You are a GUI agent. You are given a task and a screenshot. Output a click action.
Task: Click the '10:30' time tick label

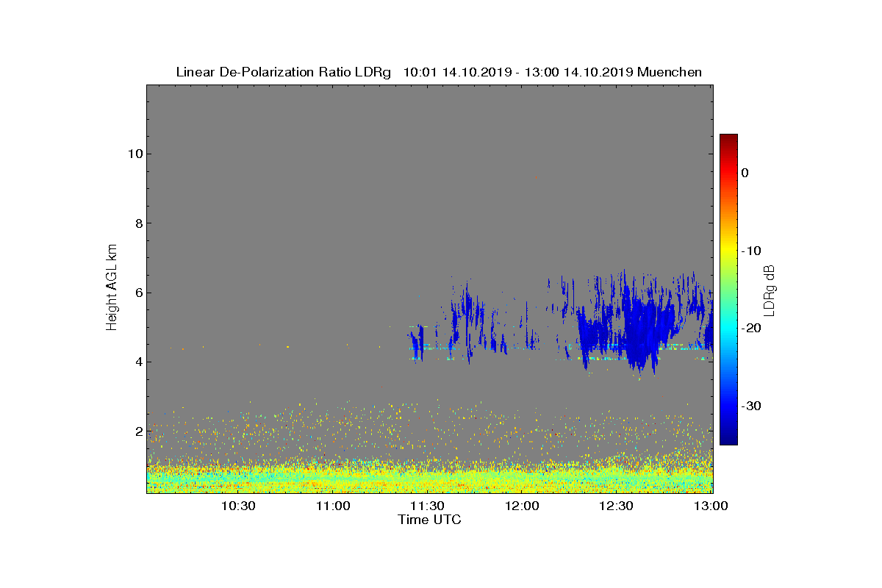238,506
